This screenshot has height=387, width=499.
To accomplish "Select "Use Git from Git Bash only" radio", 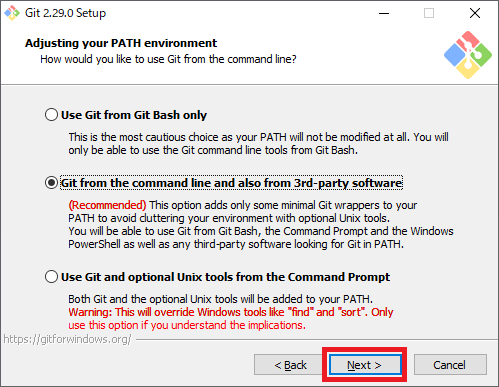I will coord(51,115).
